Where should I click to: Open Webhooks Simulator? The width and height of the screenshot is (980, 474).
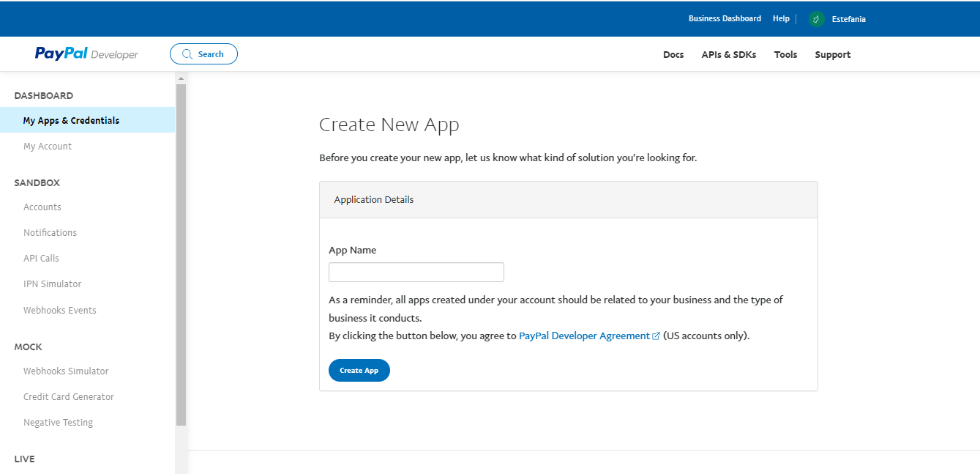[x=66, y=371]
